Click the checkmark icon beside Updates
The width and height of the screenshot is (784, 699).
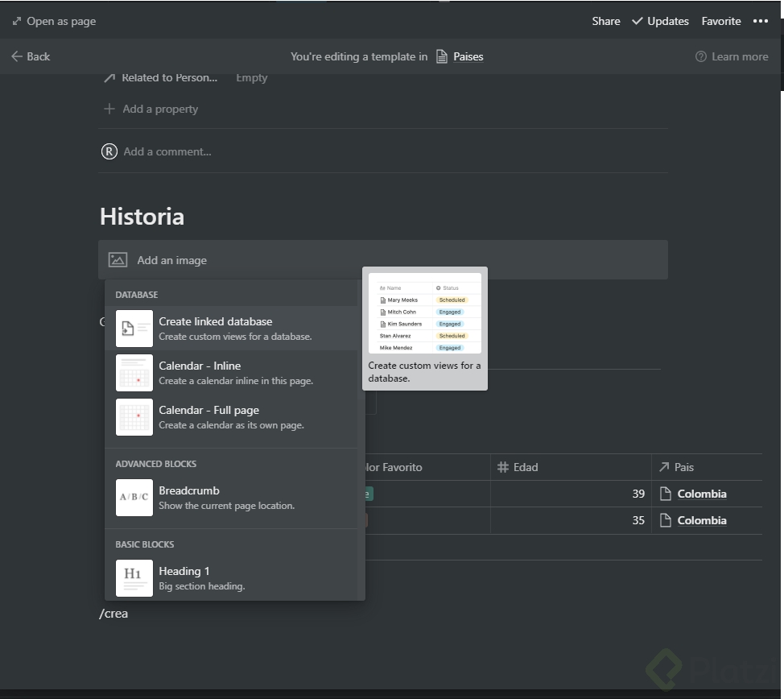click(637, 21)
